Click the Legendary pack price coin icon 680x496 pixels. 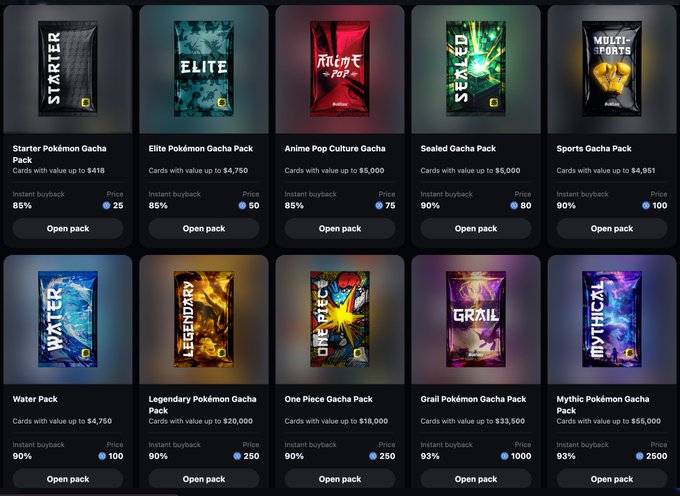pyautogui.click(x=237, y=456)
